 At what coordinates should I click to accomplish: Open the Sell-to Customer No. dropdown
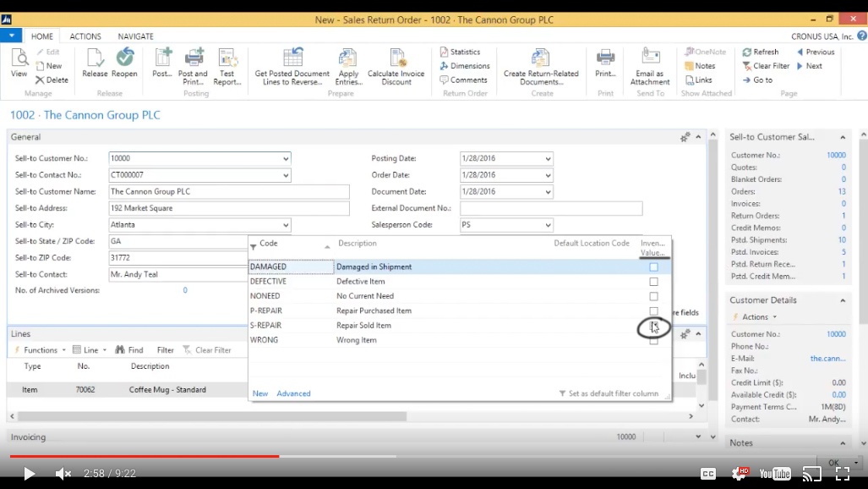(x=286, y=158)
